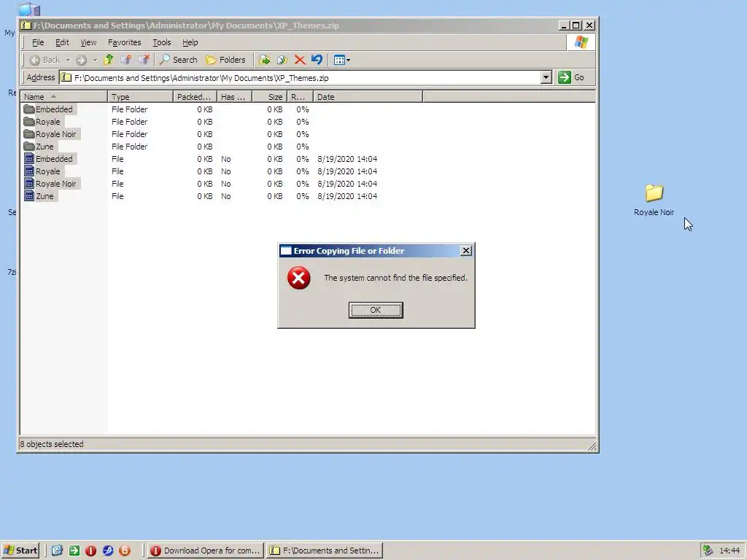Click the ratio R... column header
This screenshot has height=560, width=747.
click(300, 97)
